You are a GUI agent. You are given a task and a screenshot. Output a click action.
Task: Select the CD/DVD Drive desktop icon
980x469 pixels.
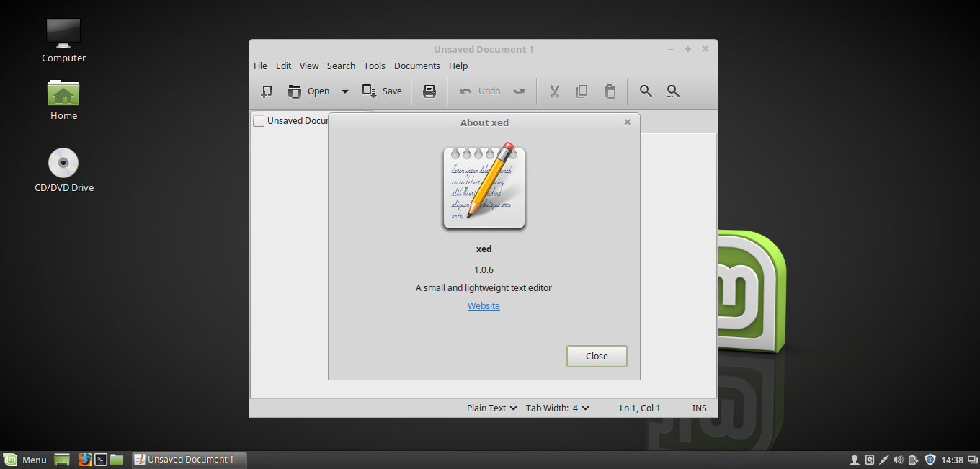pyautogui.click(x=63, y=169)
